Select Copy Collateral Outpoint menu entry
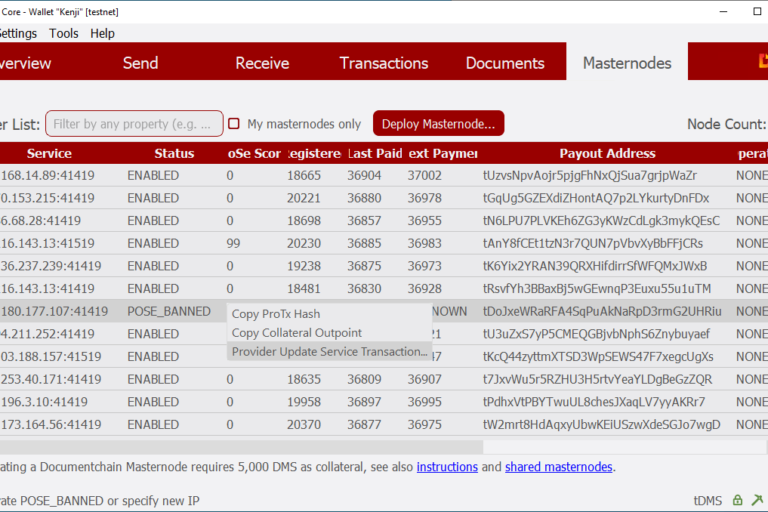Screen dimensions: 768x512 tap(297, 333)
